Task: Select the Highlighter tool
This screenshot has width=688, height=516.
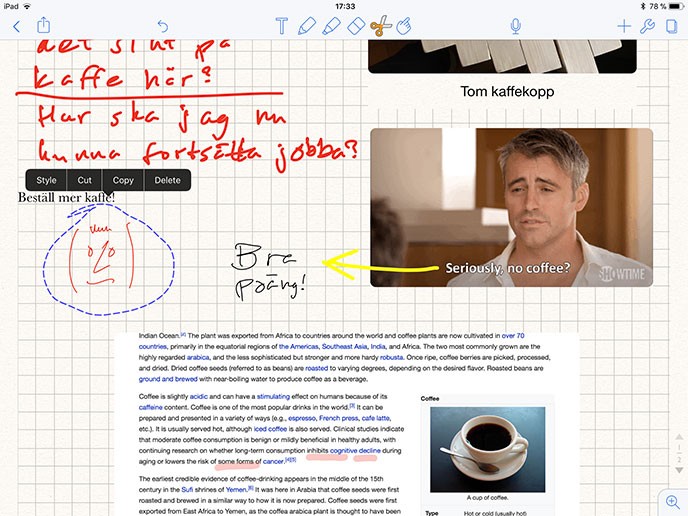Action: [x=331, y=26]
